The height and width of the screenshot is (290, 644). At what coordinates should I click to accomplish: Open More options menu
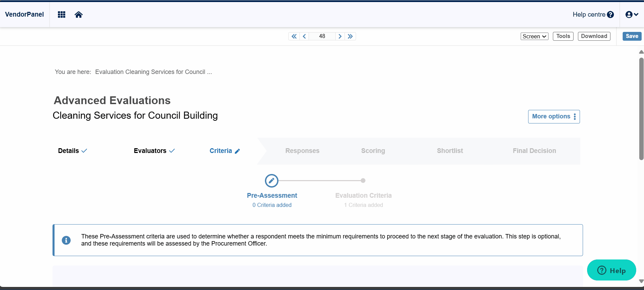click(x=554, y=117)
